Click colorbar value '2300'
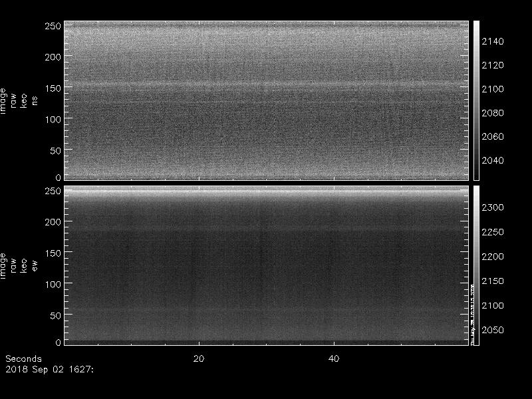 (493, 207)
